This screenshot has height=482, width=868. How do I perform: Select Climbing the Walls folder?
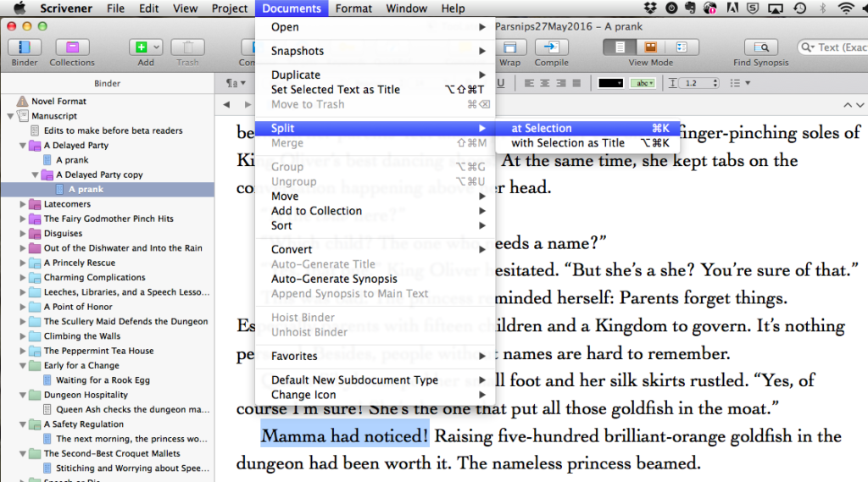pos(82,336)
